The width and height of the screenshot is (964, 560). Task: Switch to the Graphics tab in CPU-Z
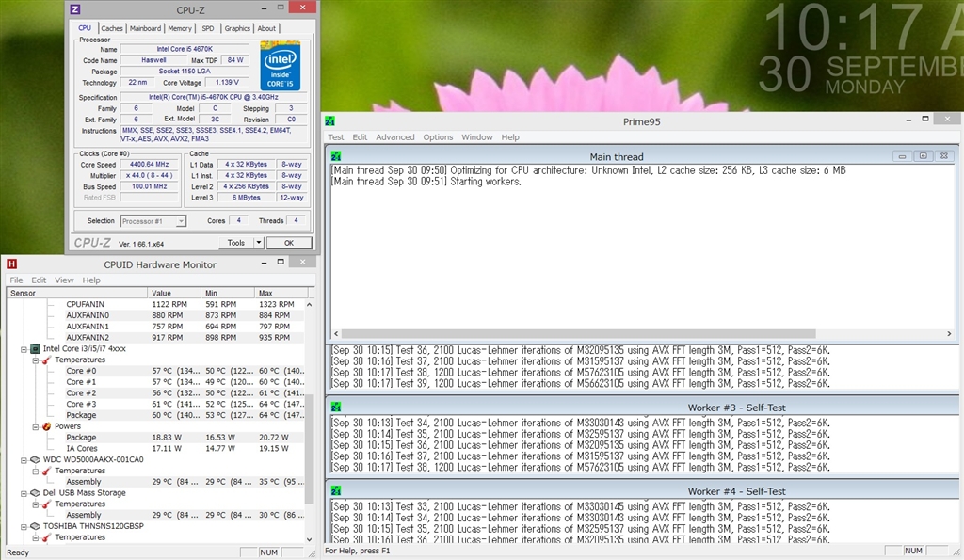click(237, 28)
